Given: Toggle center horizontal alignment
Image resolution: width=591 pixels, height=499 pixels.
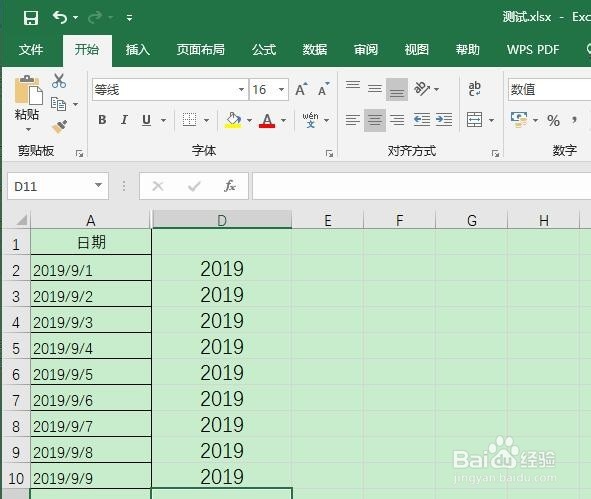Looking at the screenshot, I should [x=375, y=120].
